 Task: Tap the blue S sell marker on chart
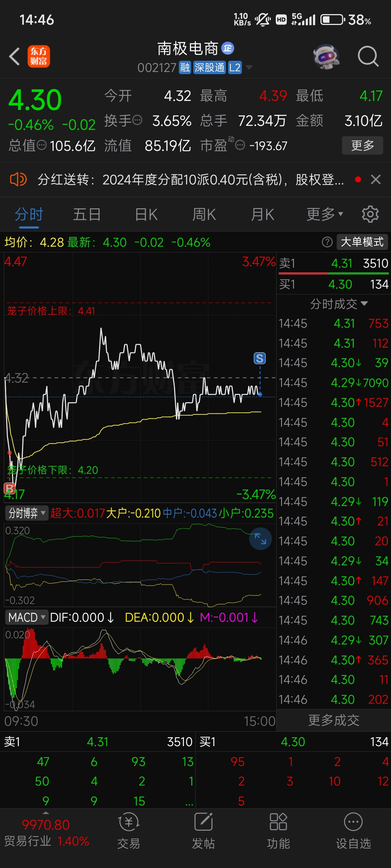(260, 358)
